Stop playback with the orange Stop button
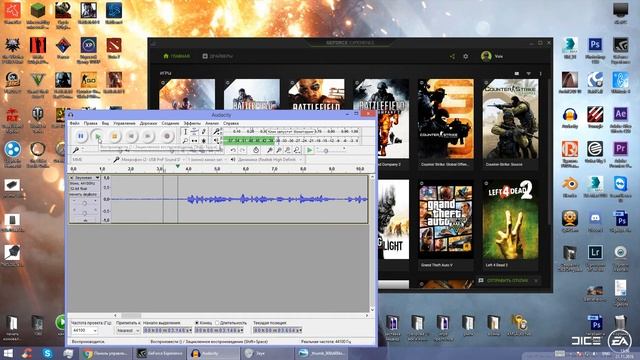This screenshot has width=640, height=360. tap(114, 136)
